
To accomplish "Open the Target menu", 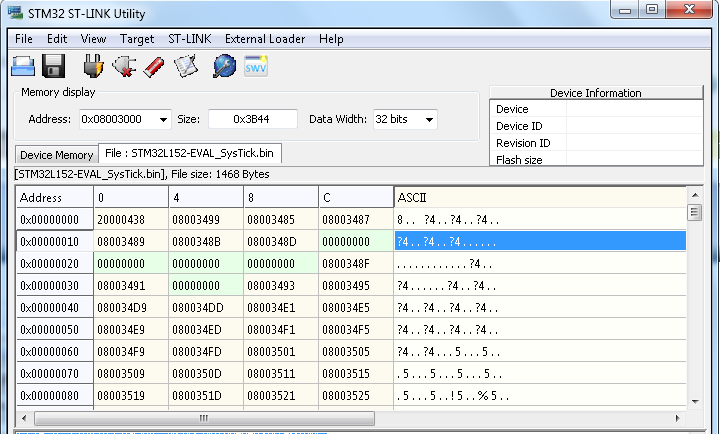I will click(x=137, y=39).
